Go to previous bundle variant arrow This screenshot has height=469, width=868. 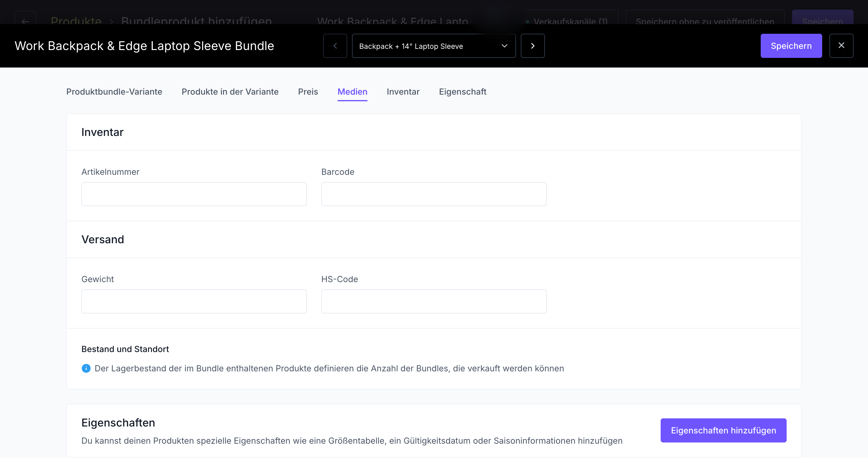coord(335,46)
